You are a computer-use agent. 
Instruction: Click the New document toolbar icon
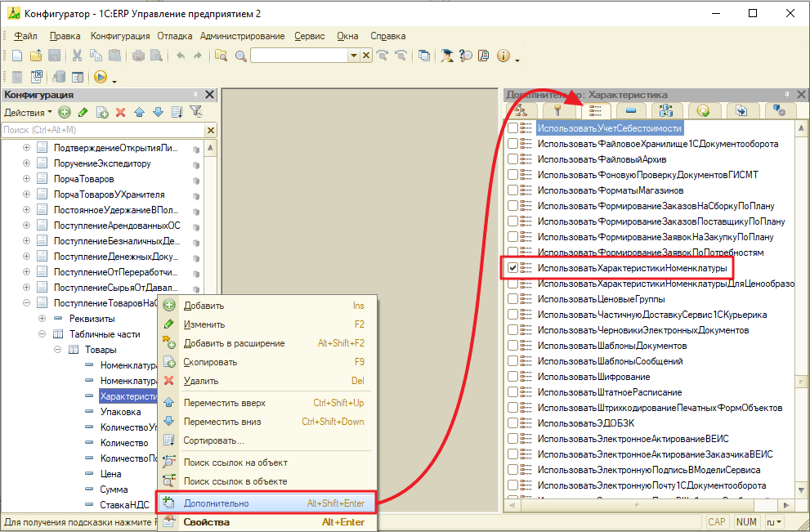pos(17,56)
